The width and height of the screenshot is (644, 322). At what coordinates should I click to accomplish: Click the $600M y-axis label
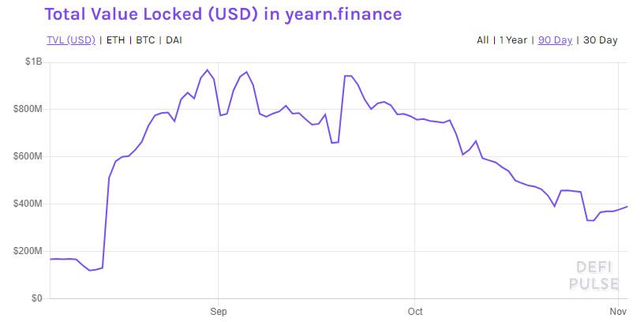[x=28, y=156]
